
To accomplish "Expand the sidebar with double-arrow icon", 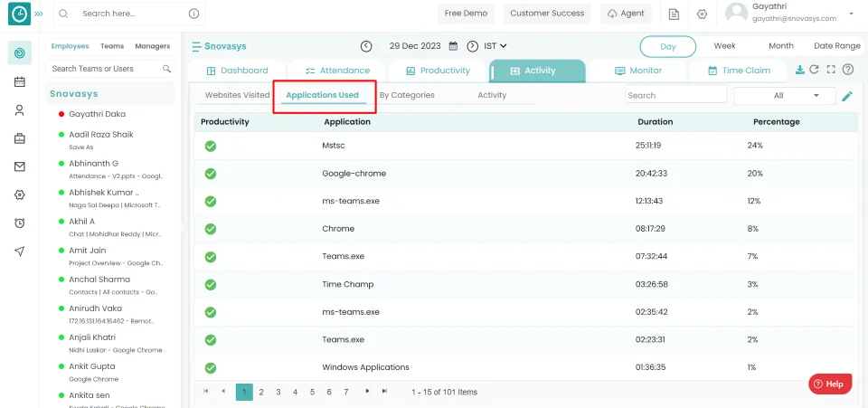I will click(x=38, y=14).
